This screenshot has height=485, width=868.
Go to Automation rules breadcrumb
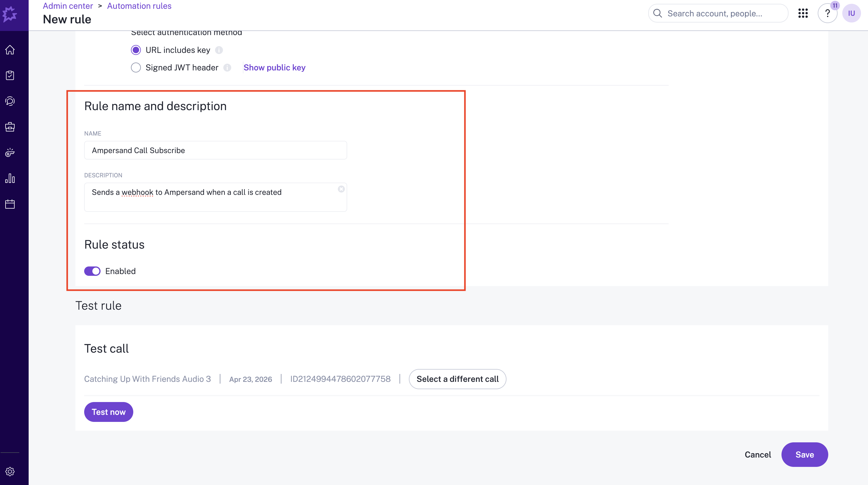coord(139,6)
